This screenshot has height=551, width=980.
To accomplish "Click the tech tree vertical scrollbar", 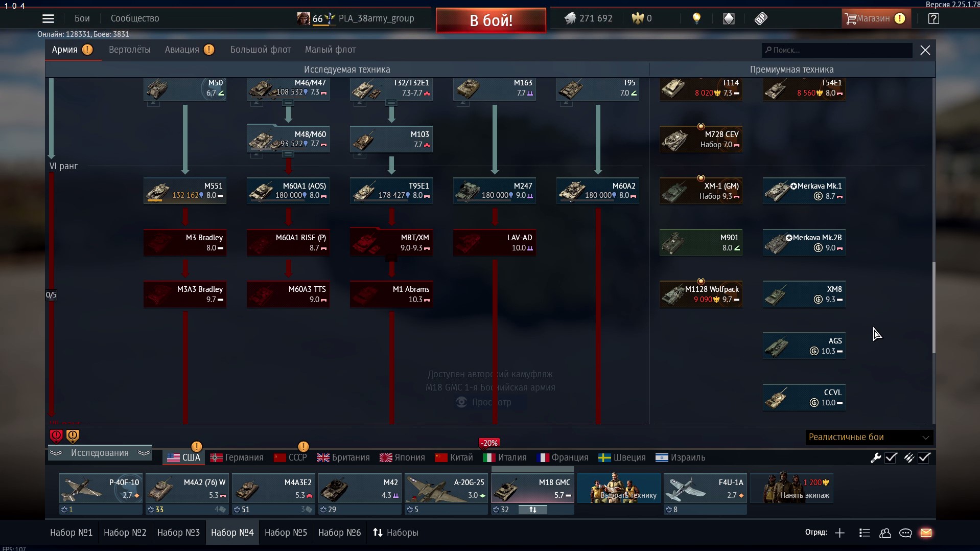I will coord(934,308).
